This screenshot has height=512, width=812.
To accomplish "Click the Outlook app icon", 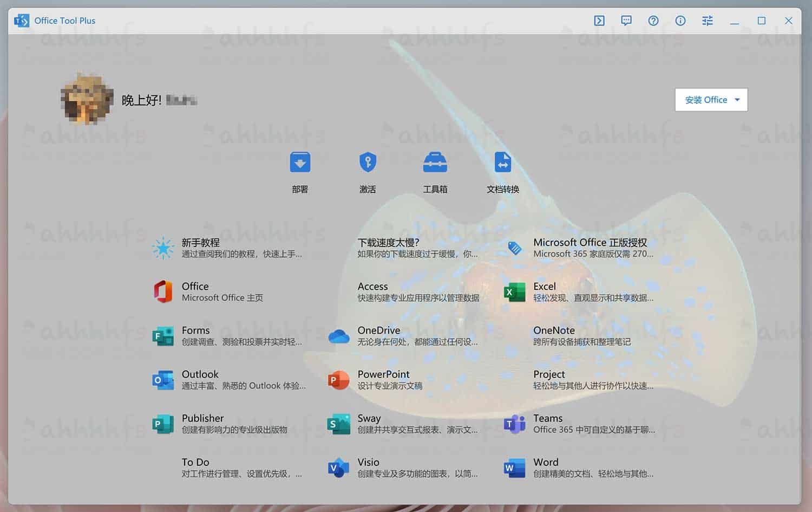I will [163, 380].
